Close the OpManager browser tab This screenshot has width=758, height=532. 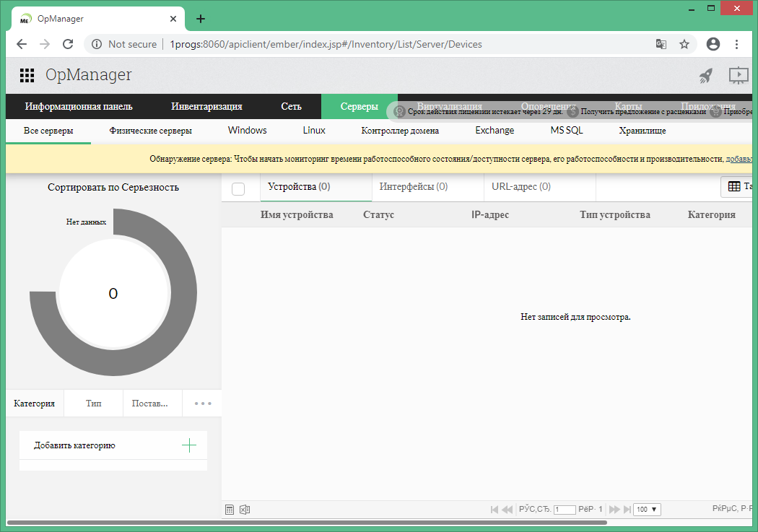coord(173,19)
